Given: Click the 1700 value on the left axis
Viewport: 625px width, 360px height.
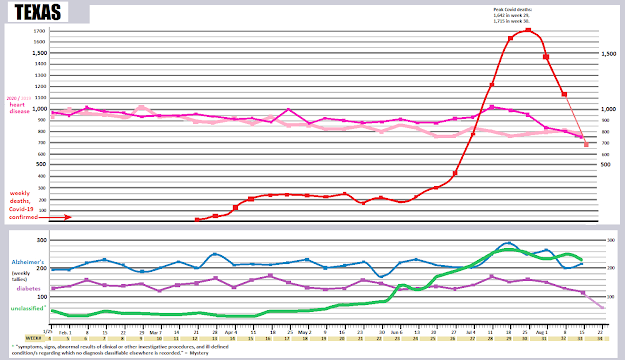Looking at the screenshot, I should tap(39, 31).
